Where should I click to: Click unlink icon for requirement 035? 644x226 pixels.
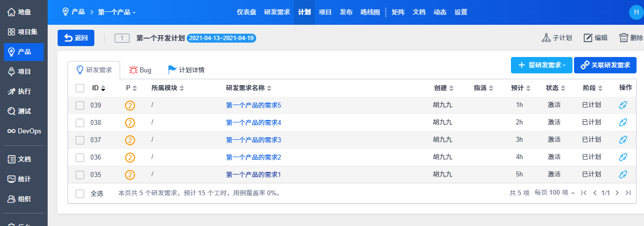tap(623, 174)
